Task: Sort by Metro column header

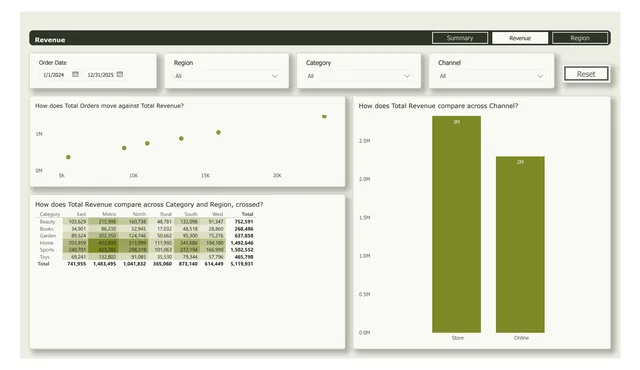Action: (x=109, y=214)
